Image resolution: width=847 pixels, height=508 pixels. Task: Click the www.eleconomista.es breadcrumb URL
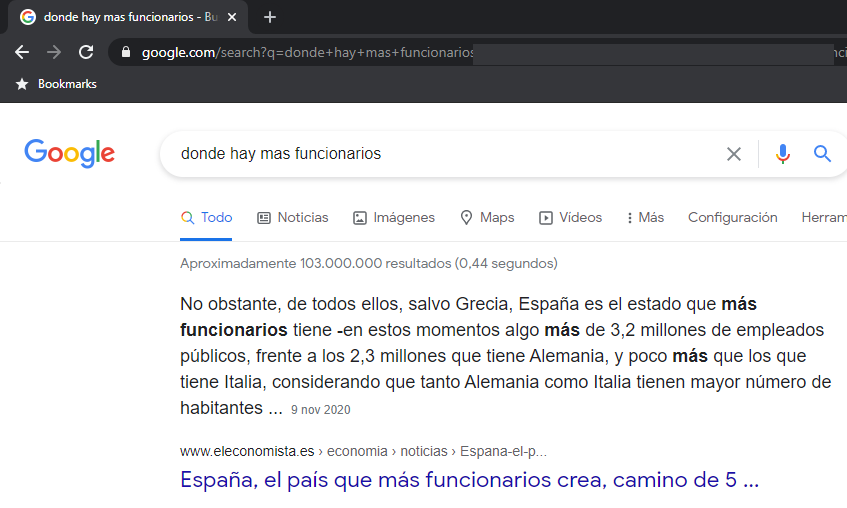[363, 451]
